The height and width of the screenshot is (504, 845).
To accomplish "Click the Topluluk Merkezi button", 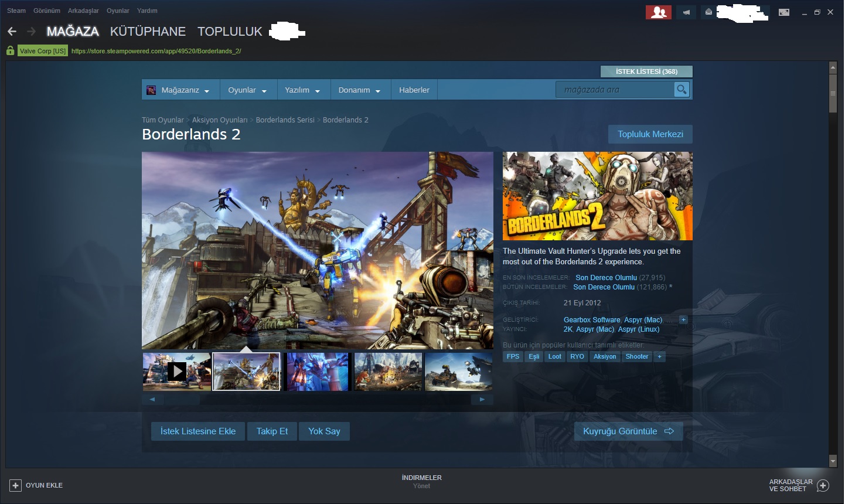I will point(650,134).
